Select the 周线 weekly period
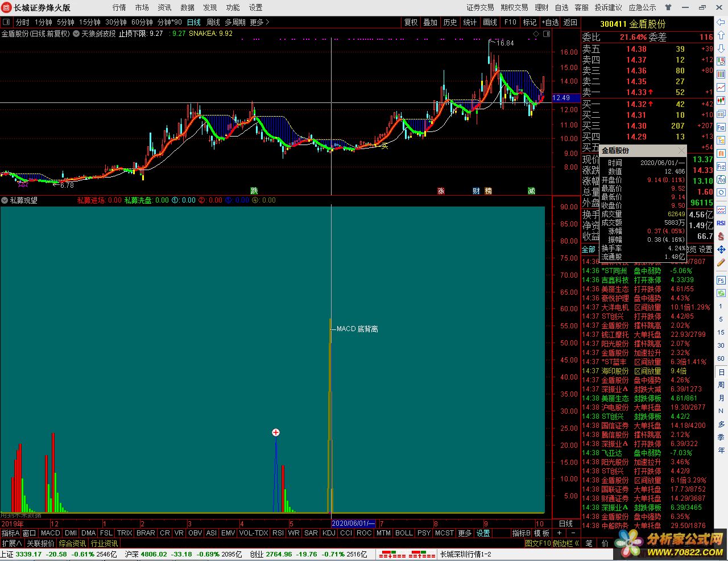Image resolution: width=728 pixels, height=561 pixels. pyautogui.click(x=213, y=22)
